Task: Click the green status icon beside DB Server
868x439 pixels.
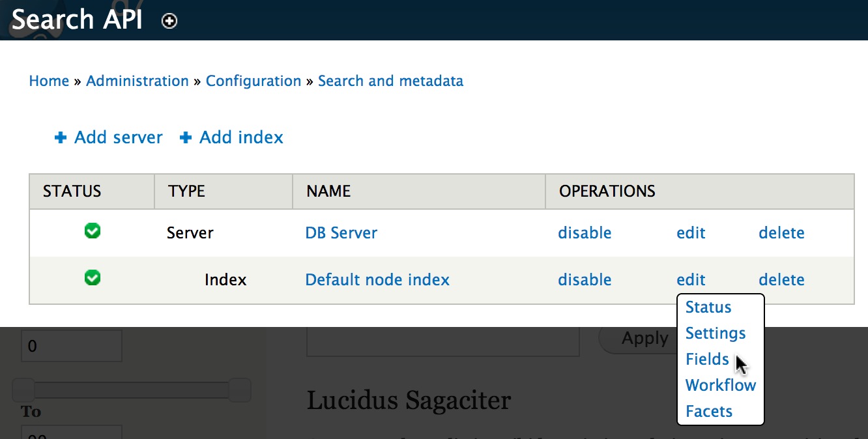Action: tap(92, 231)
